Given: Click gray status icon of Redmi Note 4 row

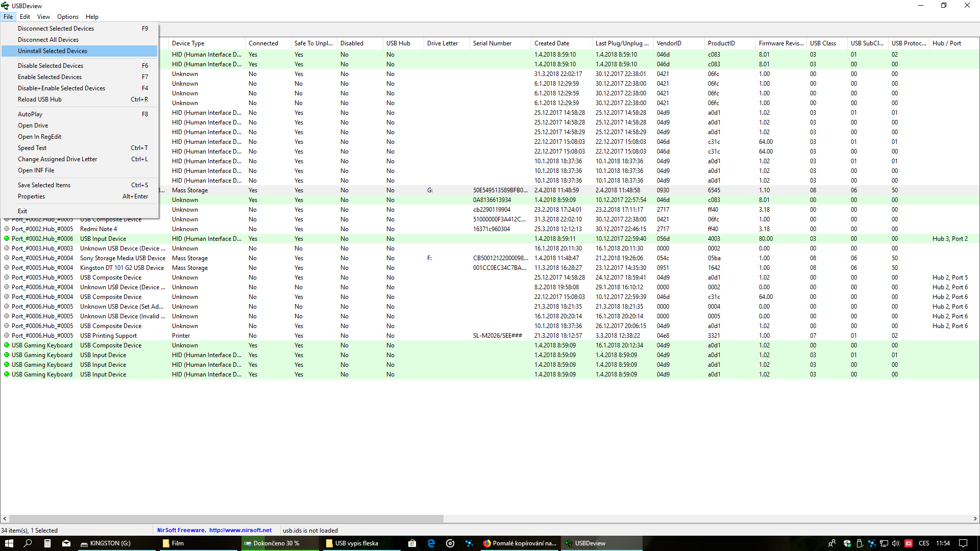Looking at the screenshot, I should [x=7, y=229].
